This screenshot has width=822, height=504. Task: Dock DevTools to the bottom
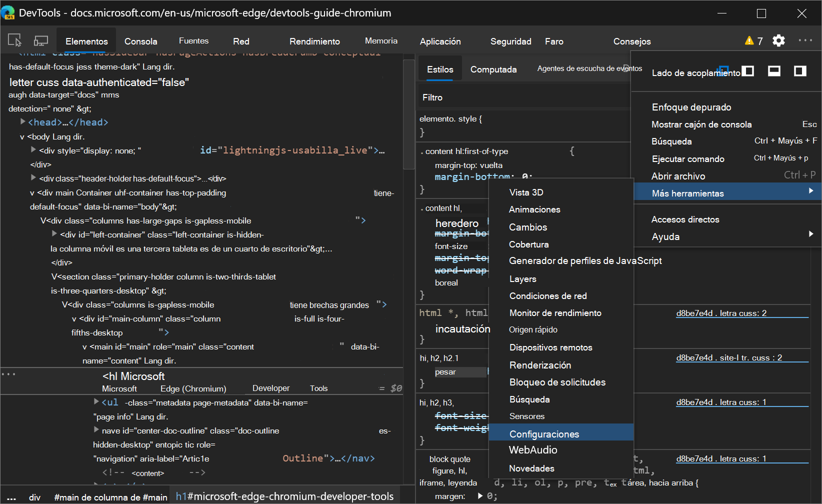point(774,71)
